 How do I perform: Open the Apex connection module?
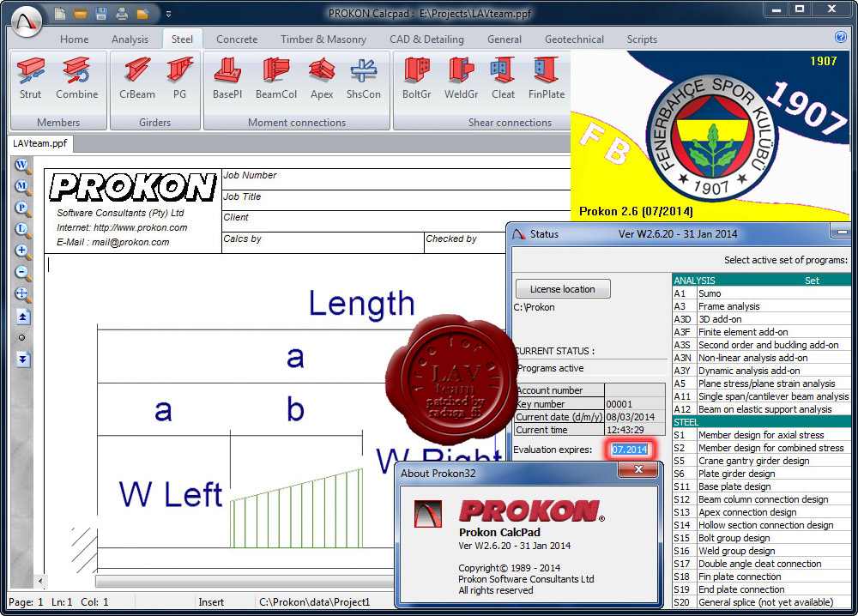pyautogui.click(x=322, y=79)
